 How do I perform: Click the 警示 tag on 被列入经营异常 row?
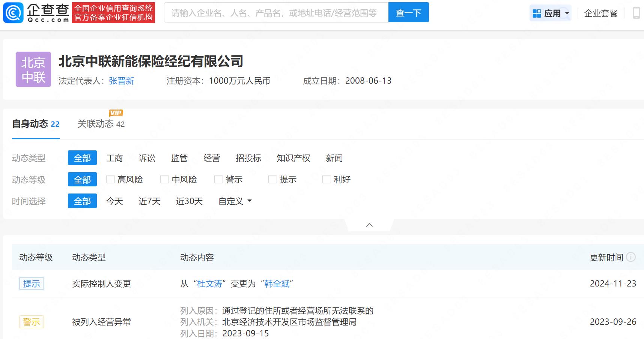pos(32,322)
